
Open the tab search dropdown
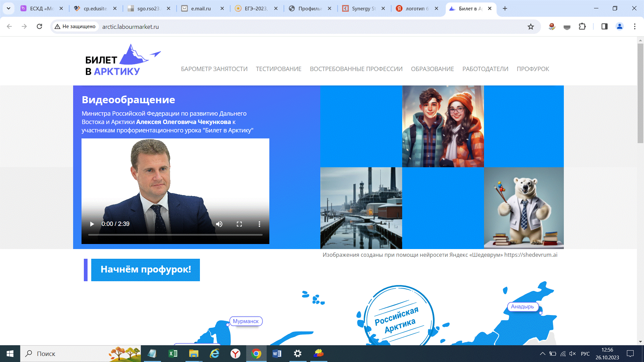[8, 8]
